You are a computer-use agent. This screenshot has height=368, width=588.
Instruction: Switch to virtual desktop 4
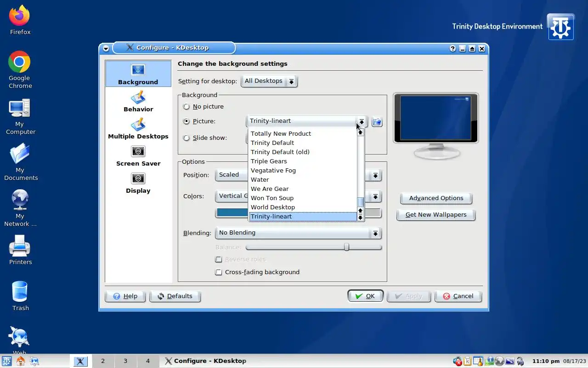tap(148, 361)
